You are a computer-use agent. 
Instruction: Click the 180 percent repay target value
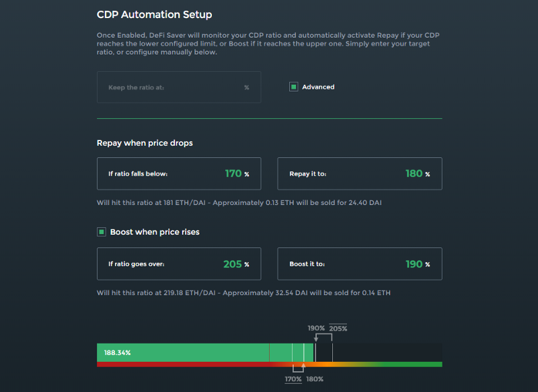(414, 174)
